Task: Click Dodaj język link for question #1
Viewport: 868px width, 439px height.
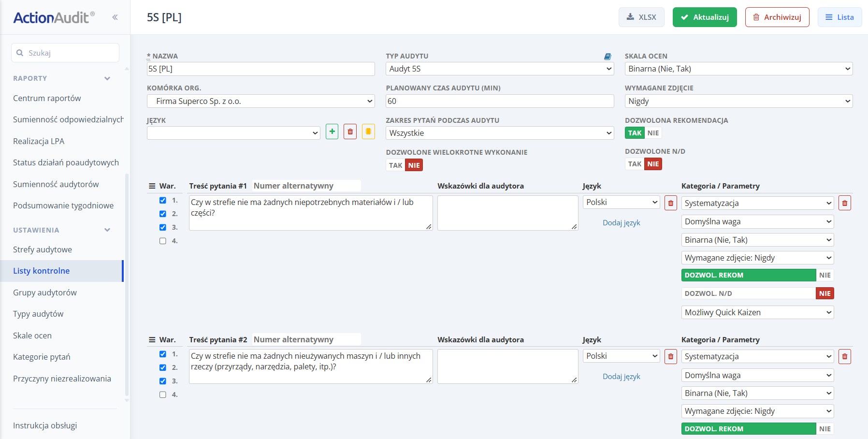Action: pos(621,223)
